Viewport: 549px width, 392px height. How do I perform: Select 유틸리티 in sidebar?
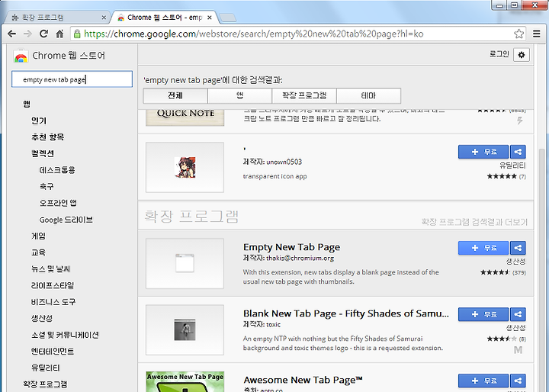coord(46,368)
